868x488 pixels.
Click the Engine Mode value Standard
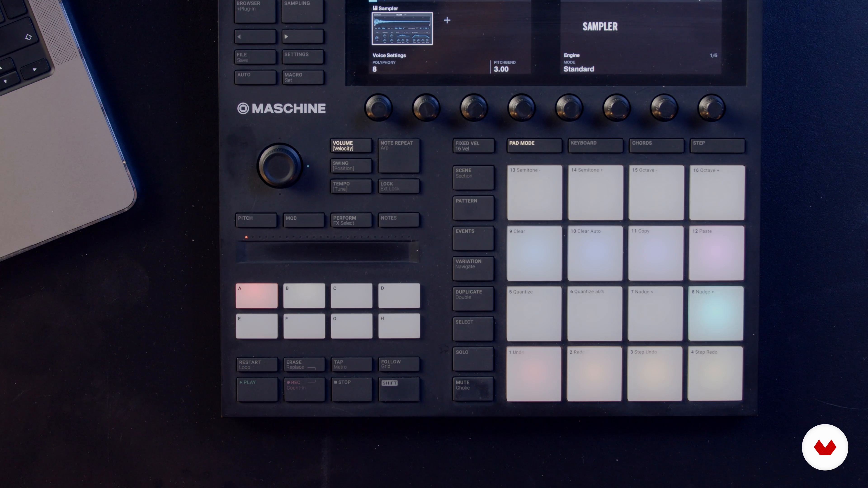pos(579,69)
